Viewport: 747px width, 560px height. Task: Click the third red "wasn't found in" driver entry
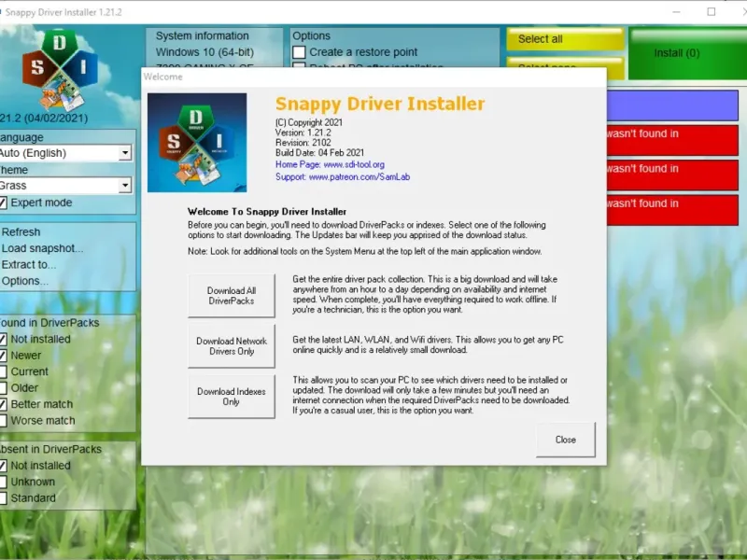tap(672, 210)
